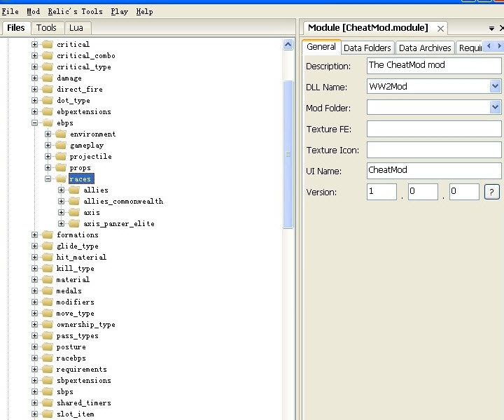The height and width of the screenshot is (420, 504).
Task: Open the Help menu
Action: coord(145,12)
